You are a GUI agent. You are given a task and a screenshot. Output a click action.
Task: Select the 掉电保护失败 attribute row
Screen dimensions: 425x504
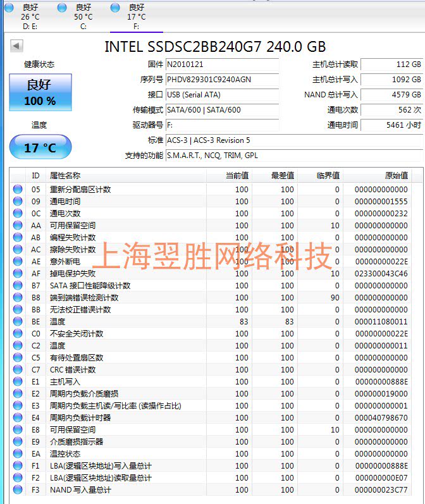(x=211, y=273)
